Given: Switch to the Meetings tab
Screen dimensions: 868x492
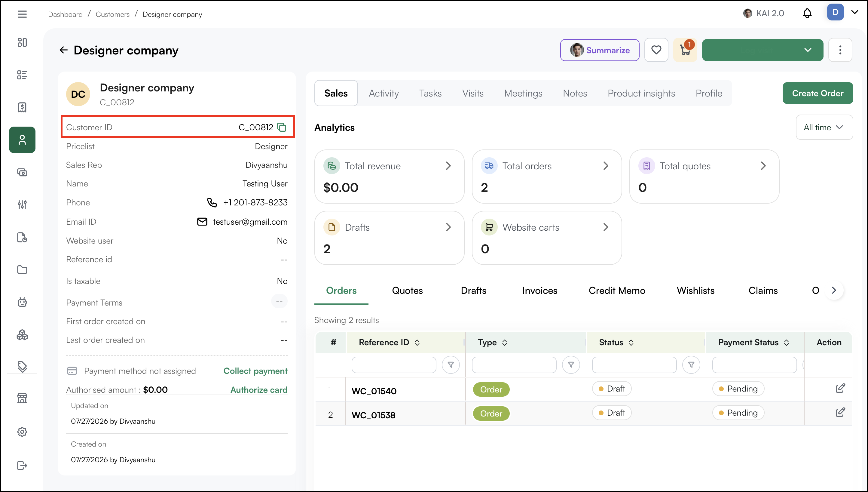Looking at the screenshot, I should point(523,93).
